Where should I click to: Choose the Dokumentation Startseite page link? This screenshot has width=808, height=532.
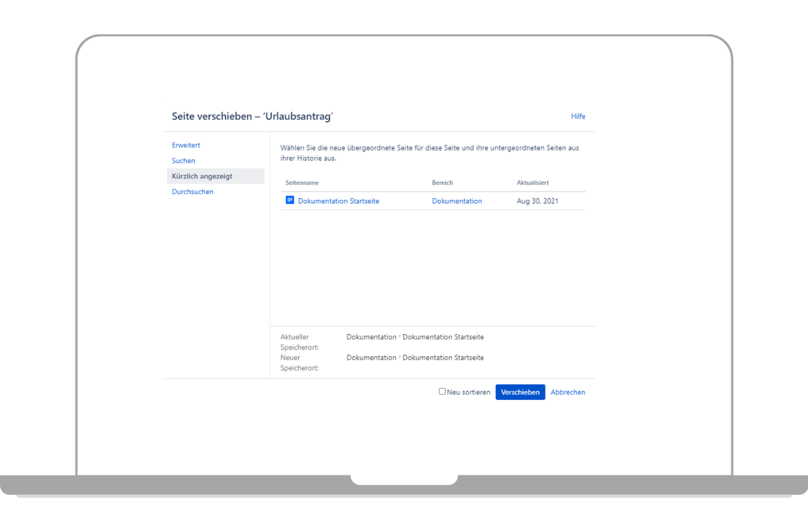point(338,201)
